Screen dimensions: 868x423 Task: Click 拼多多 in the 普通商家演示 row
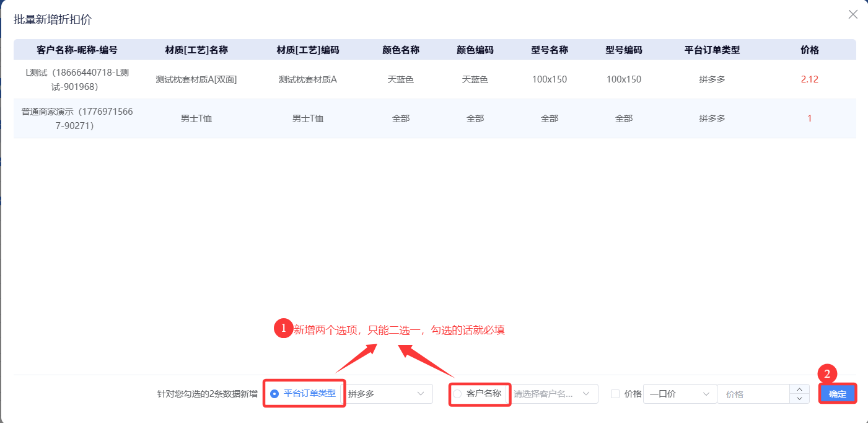(712, 118)
